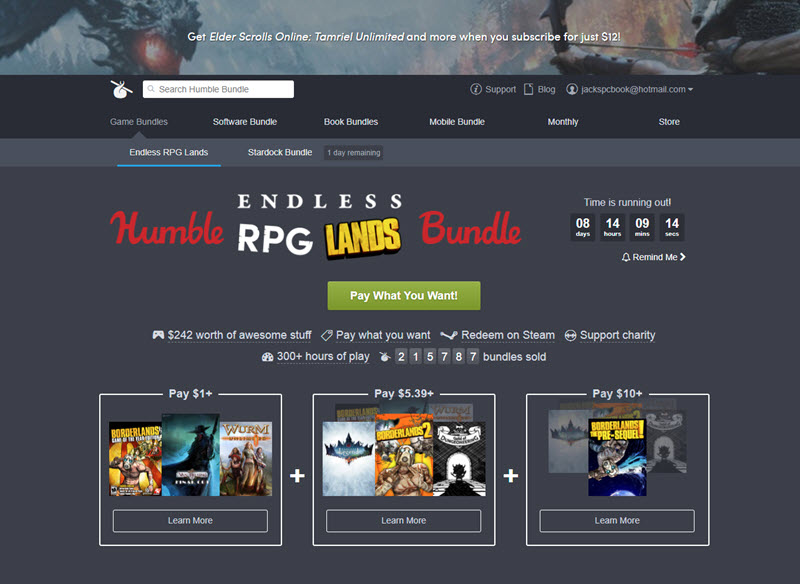
Task: Click the Guild of Dungeoneering cover in Pay $5.39+
Action: tap(460, 459)
